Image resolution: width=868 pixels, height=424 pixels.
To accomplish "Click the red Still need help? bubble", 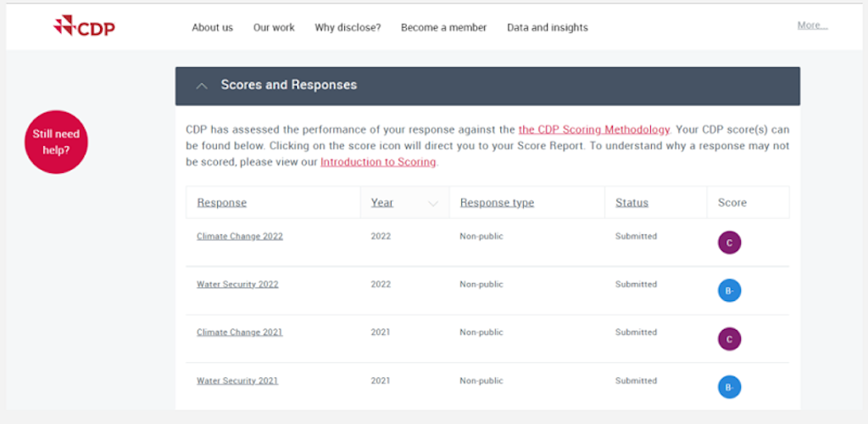I will 56,142.
